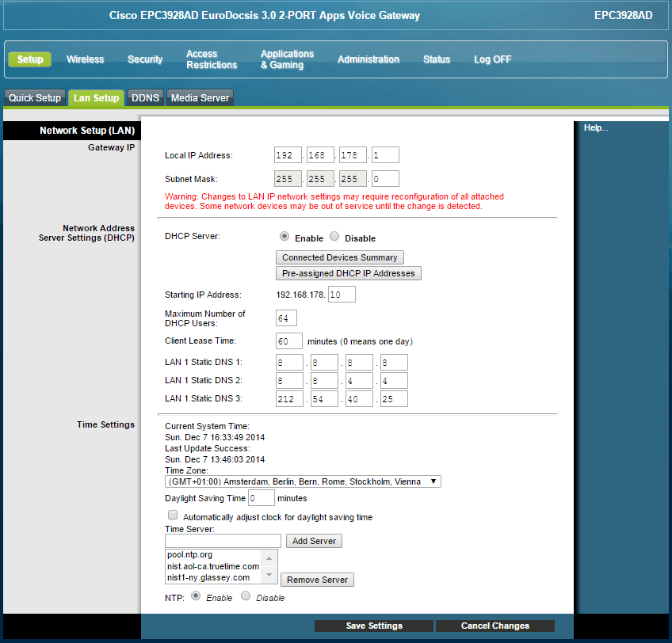Check automatically adjust clock for daylight saving
The image size is (672, 643).
[173, 515]
